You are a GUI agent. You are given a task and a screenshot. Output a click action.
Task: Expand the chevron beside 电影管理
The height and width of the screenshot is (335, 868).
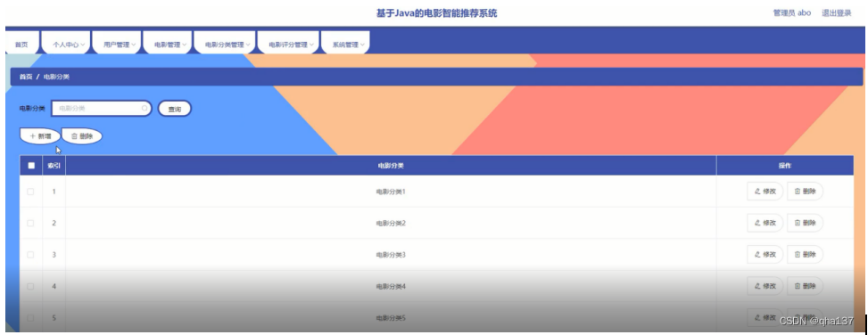[x=184, y=45]
